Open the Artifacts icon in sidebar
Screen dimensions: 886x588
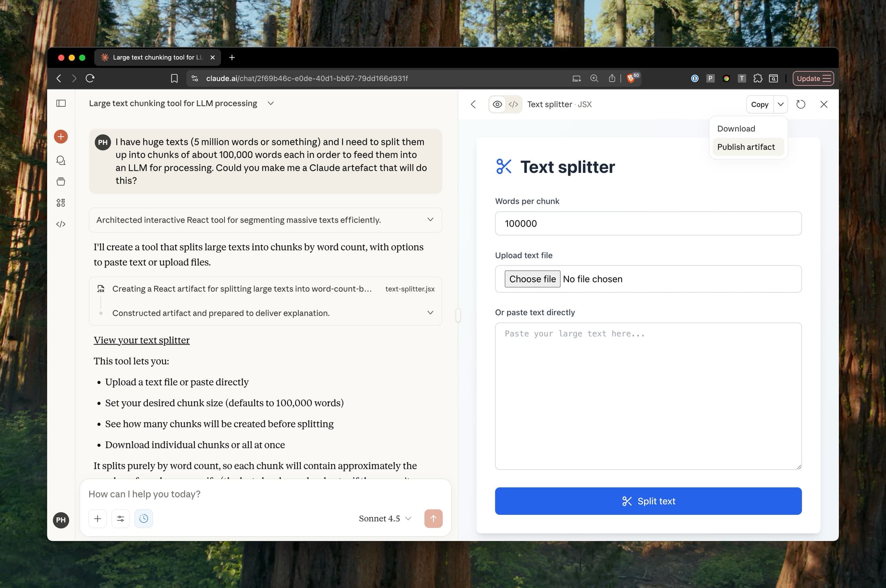61,203
